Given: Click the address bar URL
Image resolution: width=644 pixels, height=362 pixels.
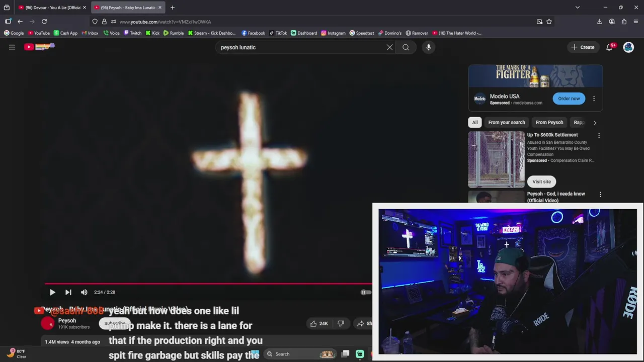Looking at the screenshot, I should (165, 22).
